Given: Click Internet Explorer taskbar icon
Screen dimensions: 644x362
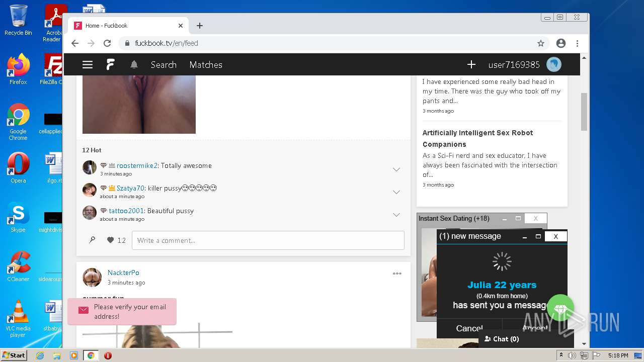Looking at the screenshot, I should 40,355.
